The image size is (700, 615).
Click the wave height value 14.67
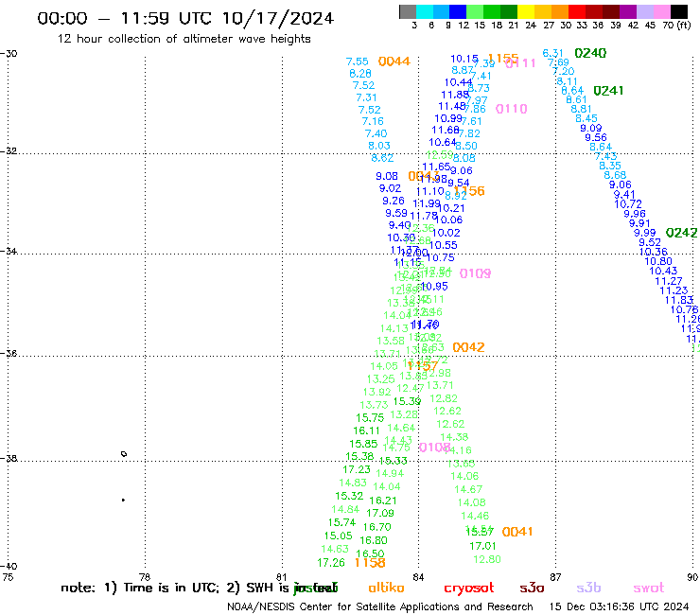[x=468, y=490]
